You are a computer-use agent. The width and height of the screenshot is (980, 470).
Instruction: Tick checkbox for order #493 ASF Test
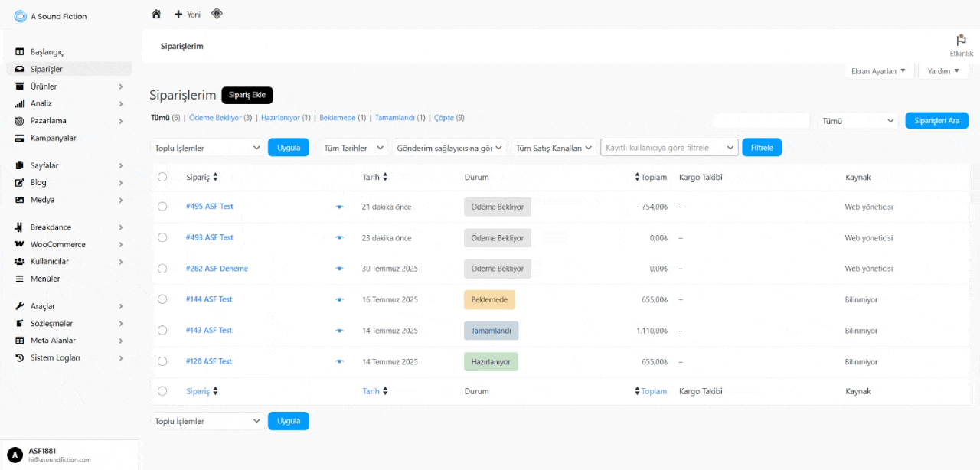tap(162, 237)
